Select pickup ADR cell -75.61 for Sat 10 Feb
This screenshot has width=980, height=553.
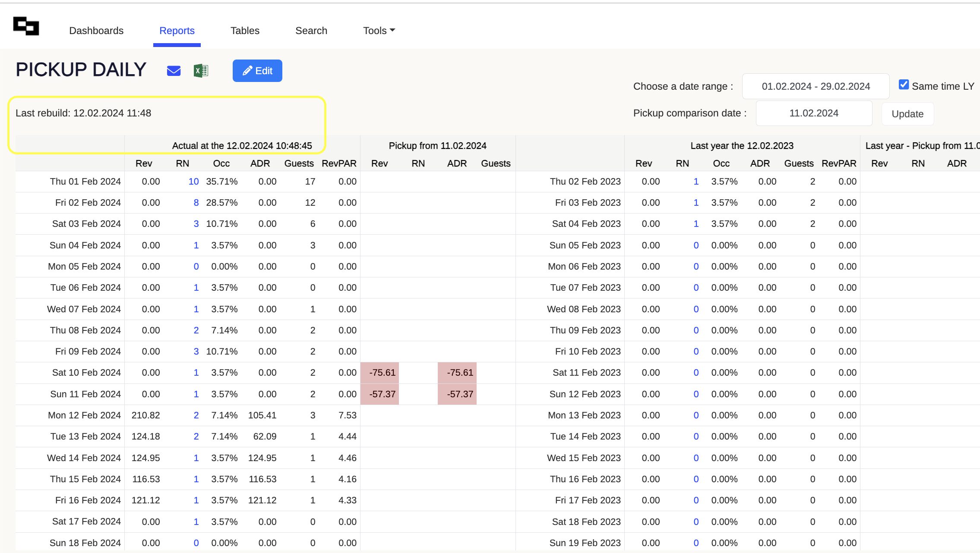pos(457,373)
